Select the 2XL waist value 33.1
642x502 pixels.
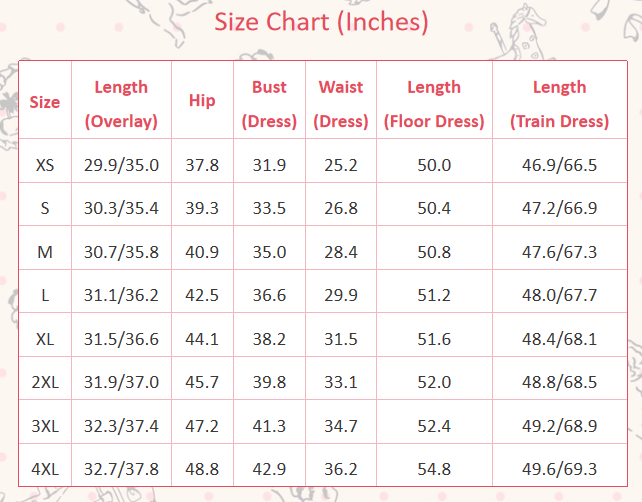[341, 382]
